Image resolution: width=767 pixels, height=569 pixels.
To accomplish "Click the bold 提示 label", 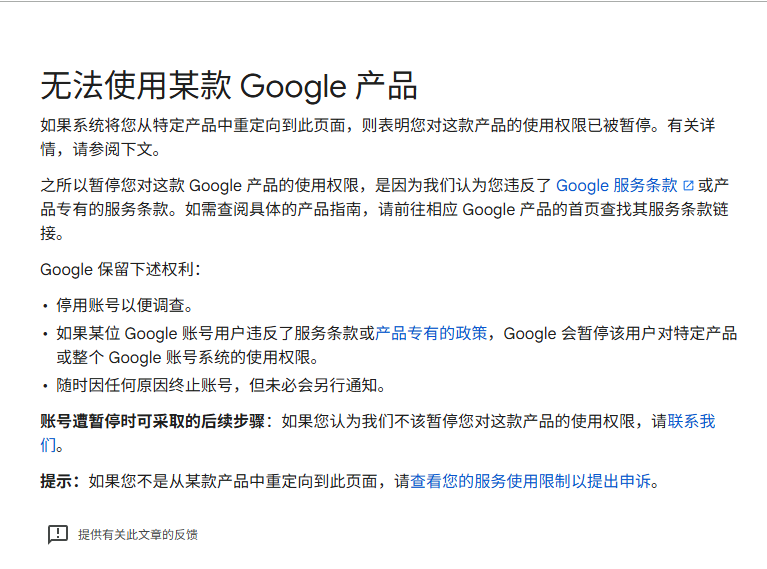I will tap(58, 481).
